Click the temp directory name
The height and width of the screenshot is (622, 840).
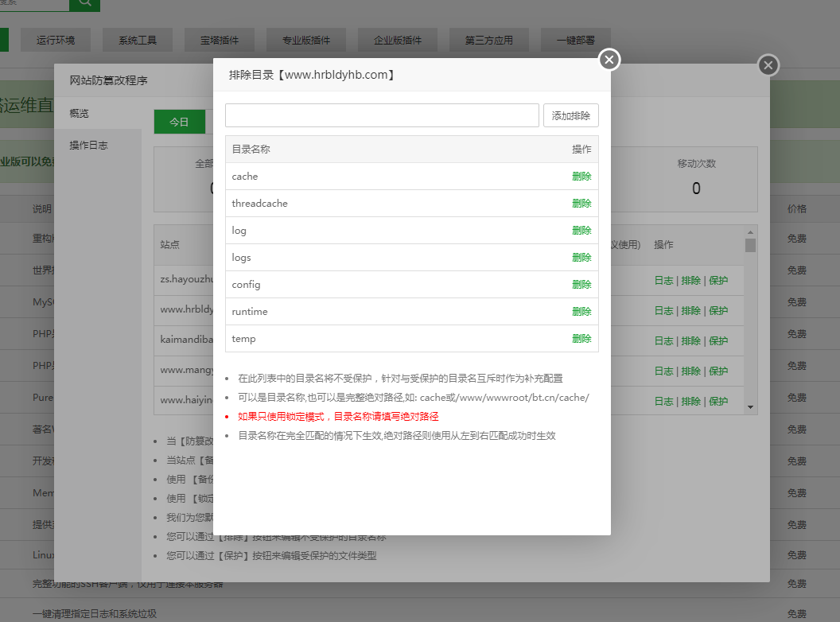(243, 339)
